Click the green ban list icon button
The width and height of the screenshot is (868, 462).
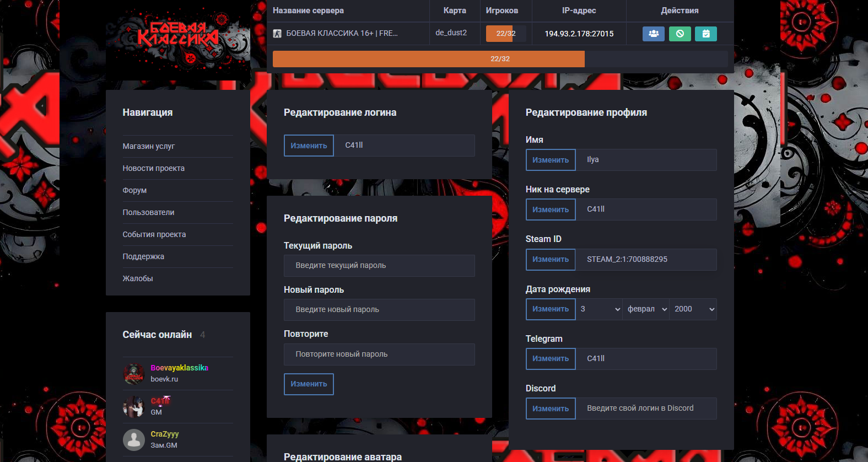click(680, 34)
